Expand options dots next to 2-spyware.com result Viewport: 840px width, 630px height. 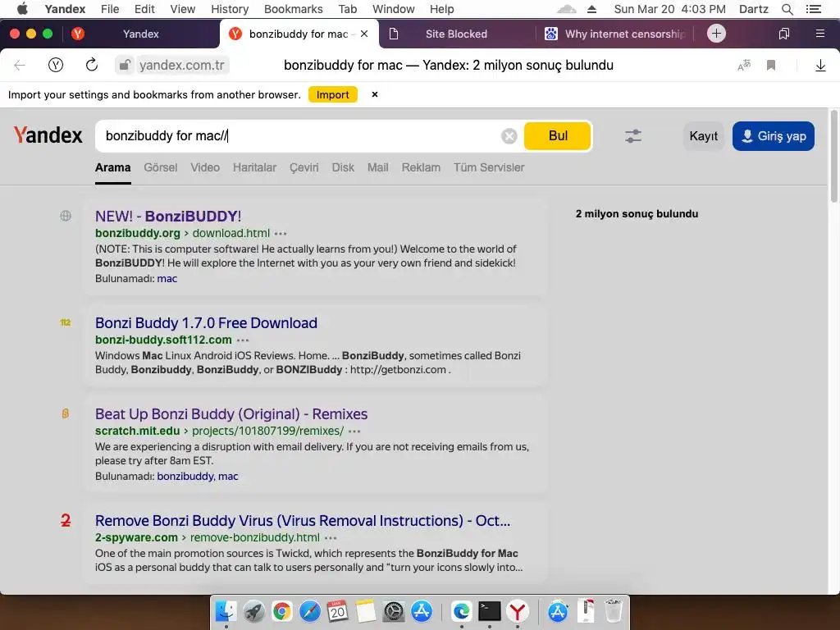tap(331, 538)
